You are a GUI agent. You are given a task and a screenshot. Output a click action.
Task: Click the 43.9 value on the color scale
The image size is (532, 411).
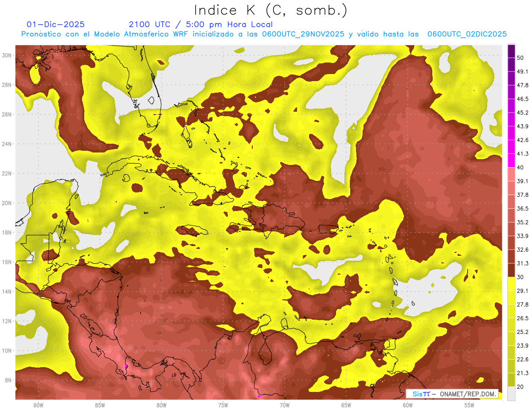click(x=523, y=126)
